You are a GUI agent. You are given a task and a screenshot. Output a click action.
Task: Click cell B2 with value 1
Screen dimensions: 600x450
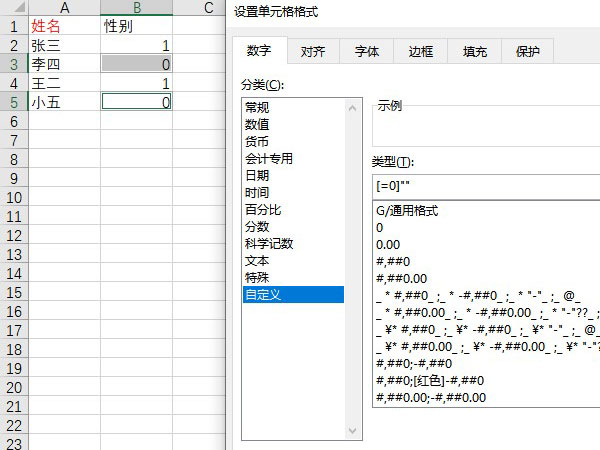click(137, 45)
